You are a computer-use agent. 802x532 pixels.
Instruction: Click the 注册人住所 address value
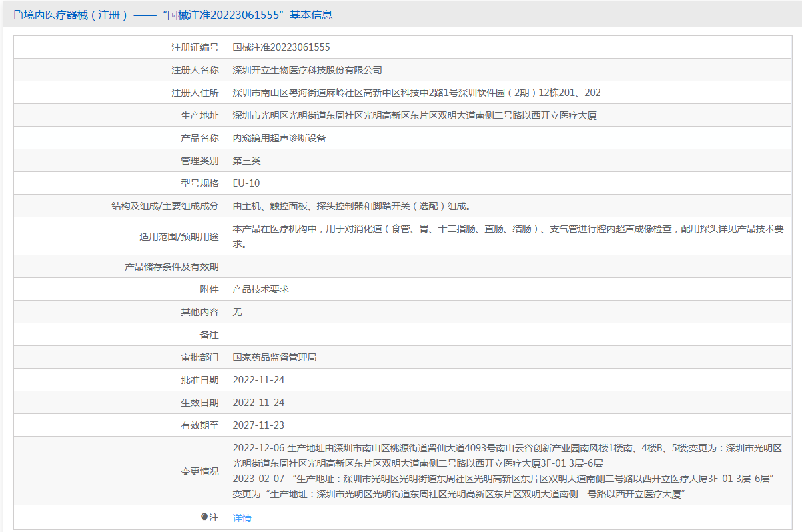416,93
